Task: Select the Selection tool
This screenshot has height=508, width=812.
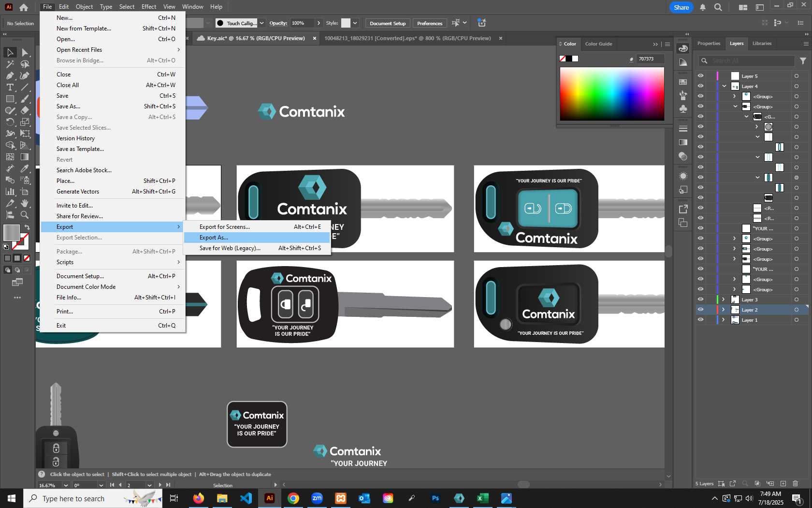Action: pyautogui.click(x=10, y=52)
